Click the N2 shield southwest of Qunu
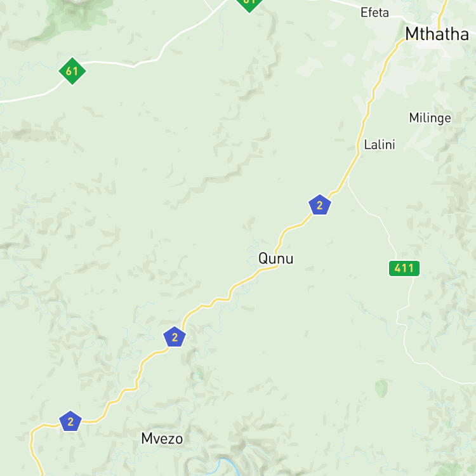The height and width of the screenshot is (476, 476). tap(175, 336)
